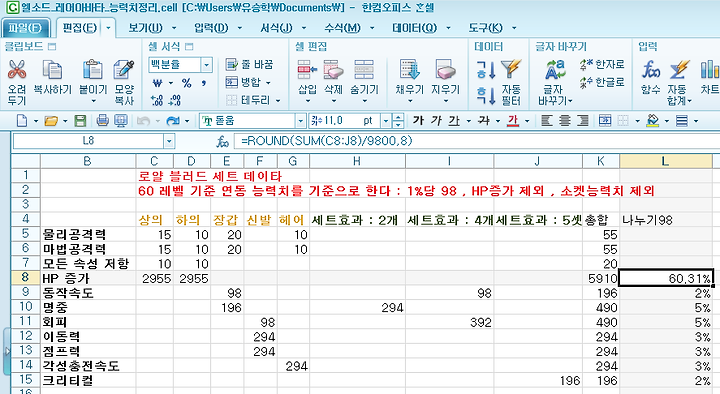Open the 파일(F) menu
This screenshot has width=720, height=394.
[x=25, y=28]
